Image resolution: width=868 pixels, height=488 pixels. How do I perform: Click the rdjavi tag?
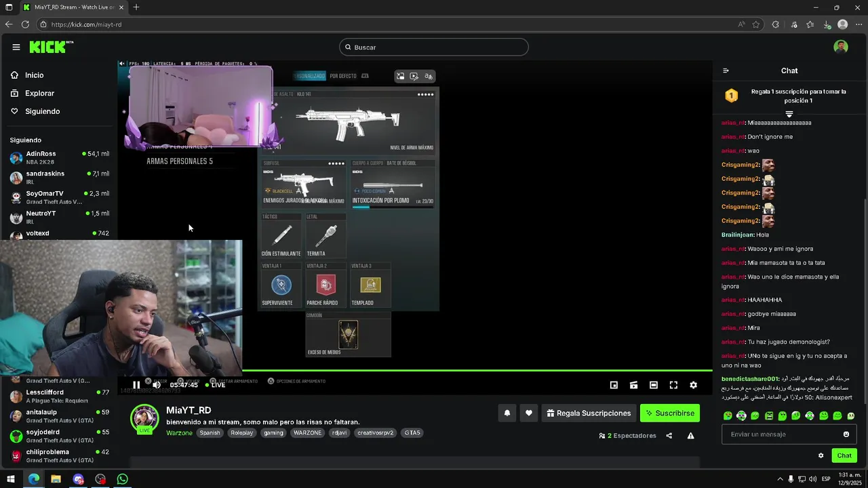(338, 432)
